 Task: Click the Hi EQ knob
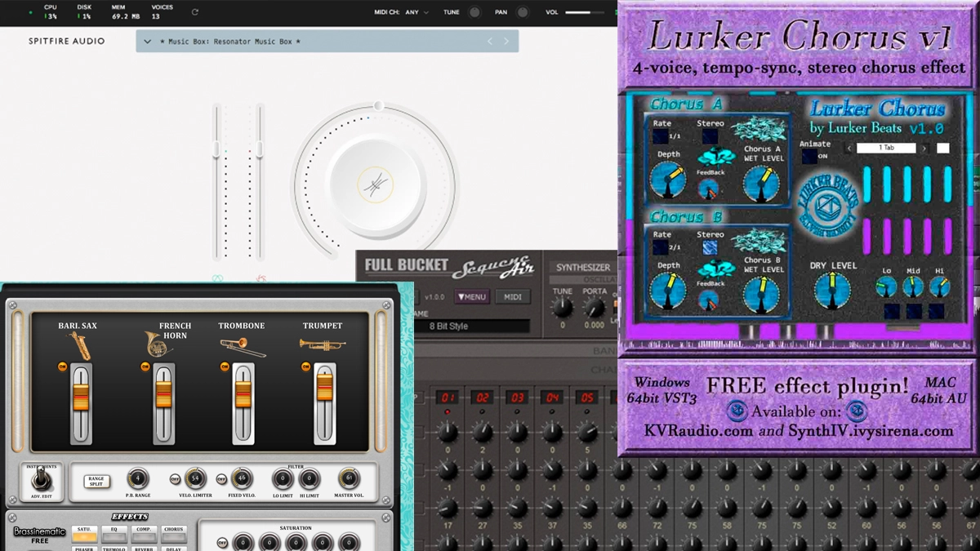pos(939,287)
